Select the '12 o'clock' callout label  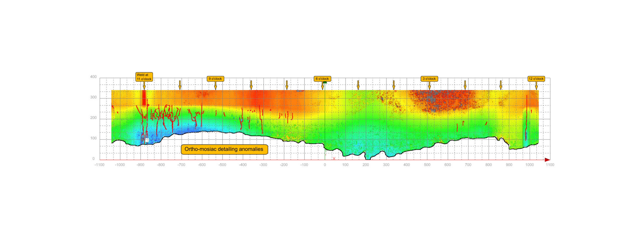pos(536,79)
